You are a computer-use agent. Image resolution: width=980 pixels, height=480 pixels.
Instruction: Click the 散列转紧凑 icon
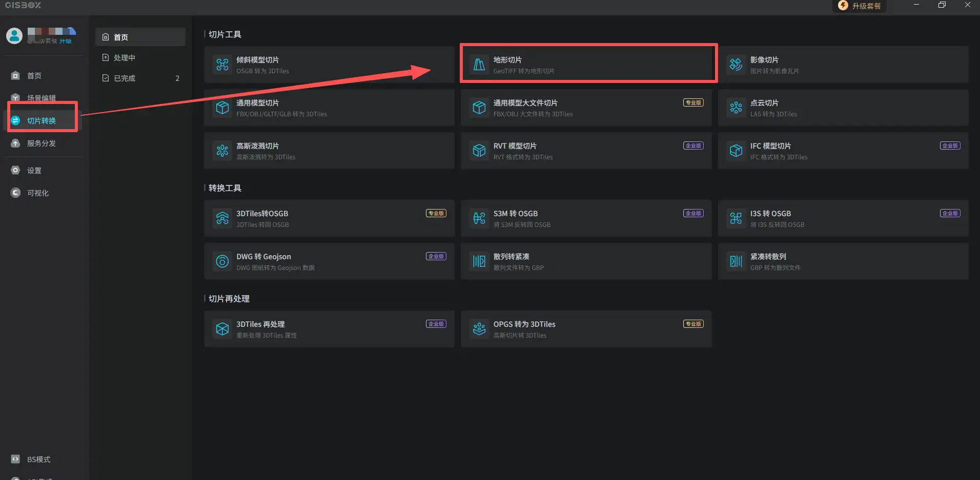(479, 261)
